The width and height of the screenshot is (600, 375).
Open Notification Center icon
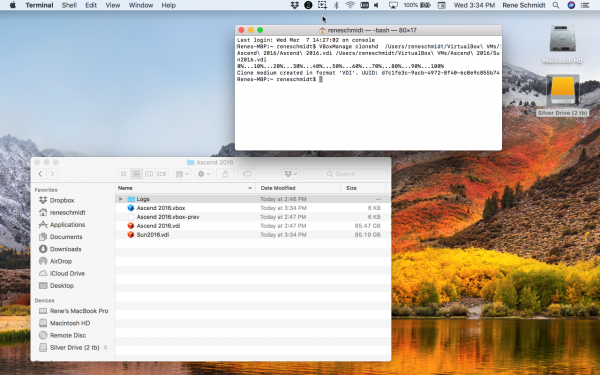[x=585, y=5]
